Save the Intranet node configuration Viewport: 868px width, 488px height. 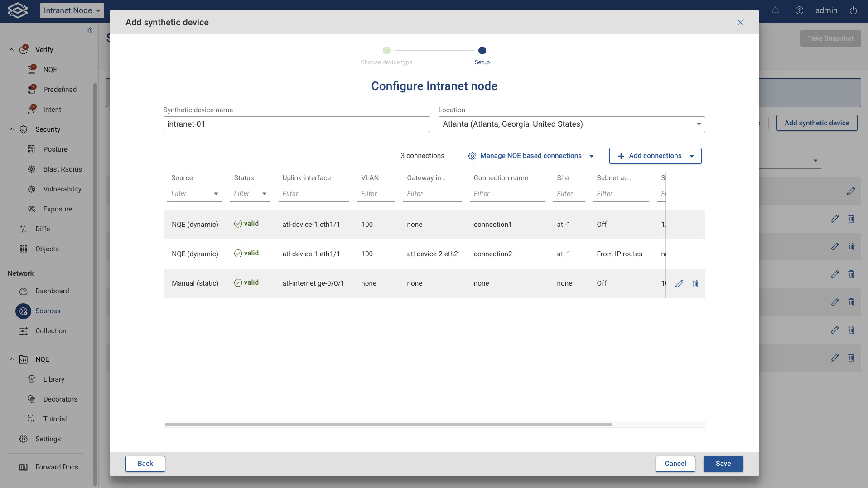(x=723, y=464)
